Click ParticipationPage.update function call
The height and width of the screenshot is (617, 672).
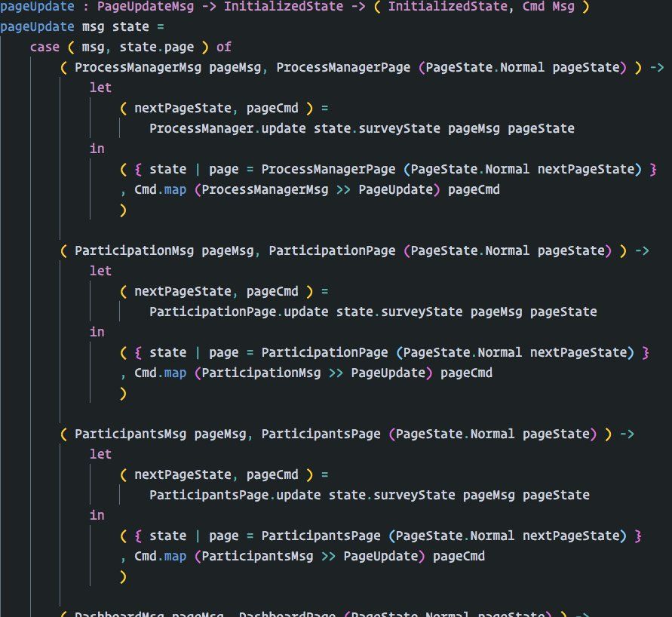[239, 312]
